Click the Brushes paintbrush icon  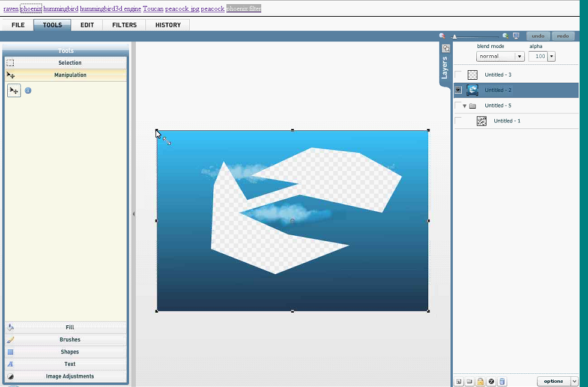coord(10,340)
